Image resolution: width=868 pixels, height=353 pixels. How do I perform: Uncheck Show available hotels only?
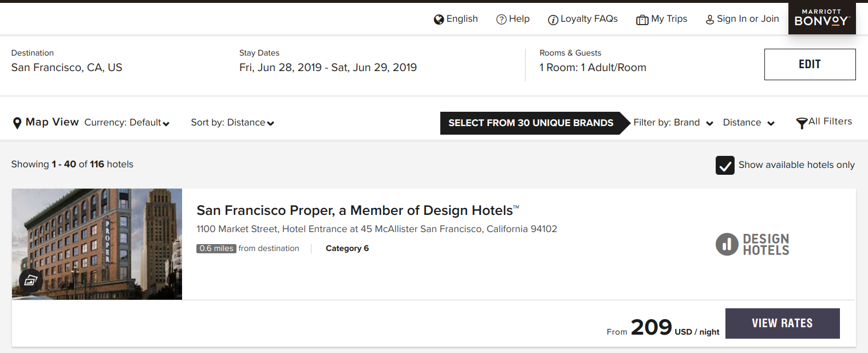click(x=725, y=165)
